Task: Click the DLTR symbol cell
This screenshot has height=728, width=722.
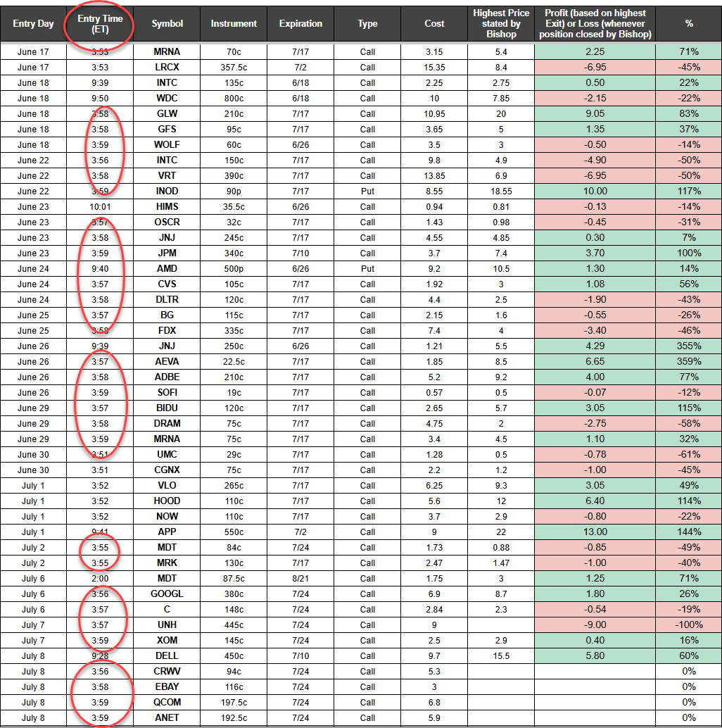Action: [167, 299]
